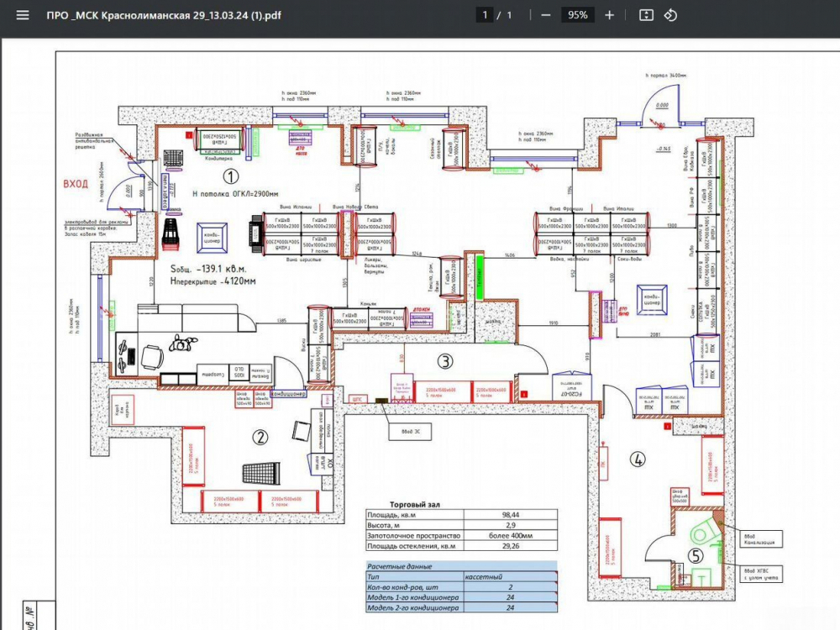Click the 'Торговый зал' table heading
This screenshot has height=630, width=840.
coord(415,505)
